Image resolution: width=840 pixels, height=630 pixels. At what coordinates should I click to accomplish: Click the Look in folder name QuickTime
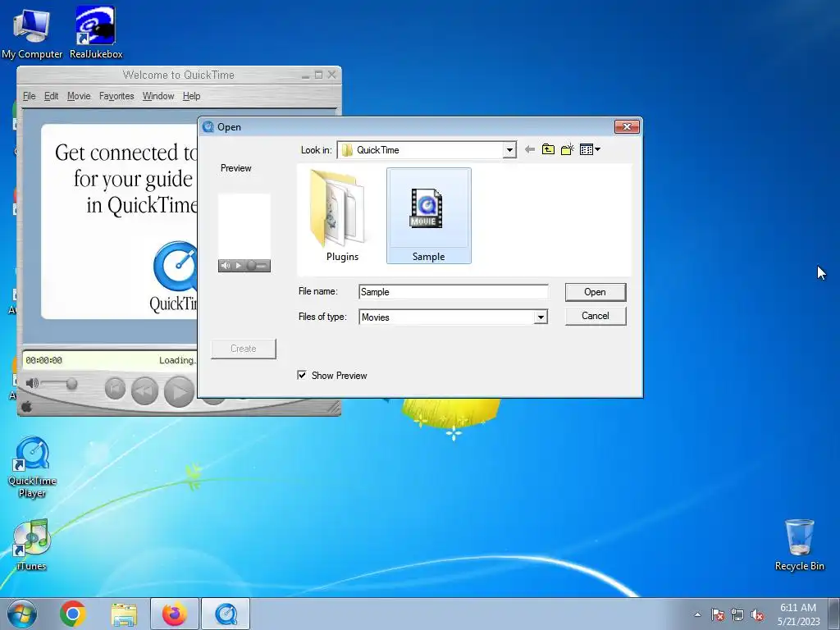(378, 150)
